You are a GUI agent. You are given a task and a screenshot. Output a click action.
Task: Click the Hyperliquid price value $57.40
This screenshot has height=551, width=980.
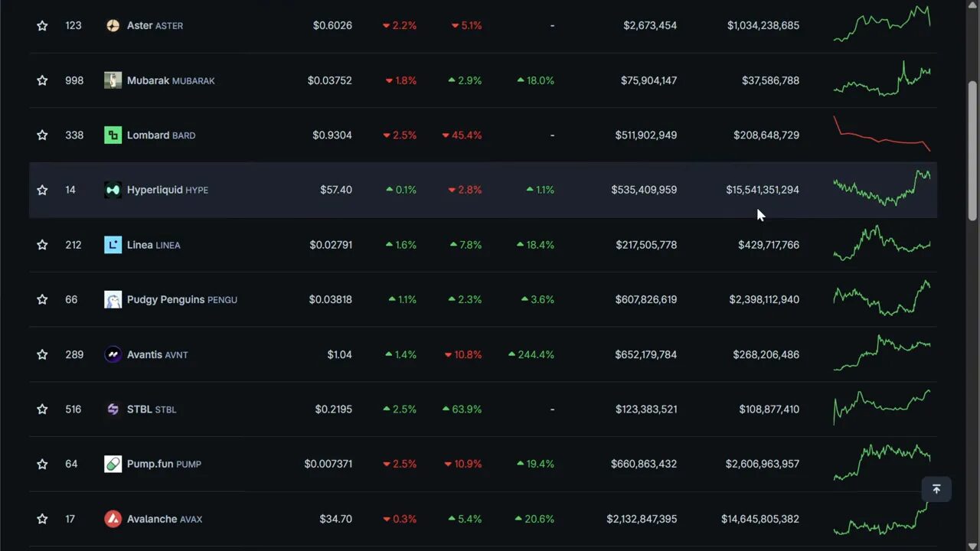(x=336, y=189)
